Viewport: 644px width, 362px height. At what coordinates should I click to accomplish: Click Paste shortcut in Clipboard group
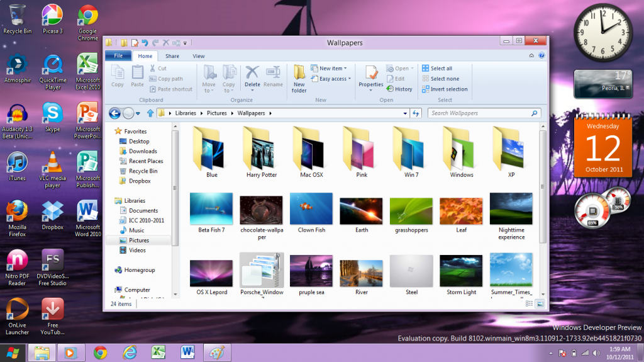point(171,89)
